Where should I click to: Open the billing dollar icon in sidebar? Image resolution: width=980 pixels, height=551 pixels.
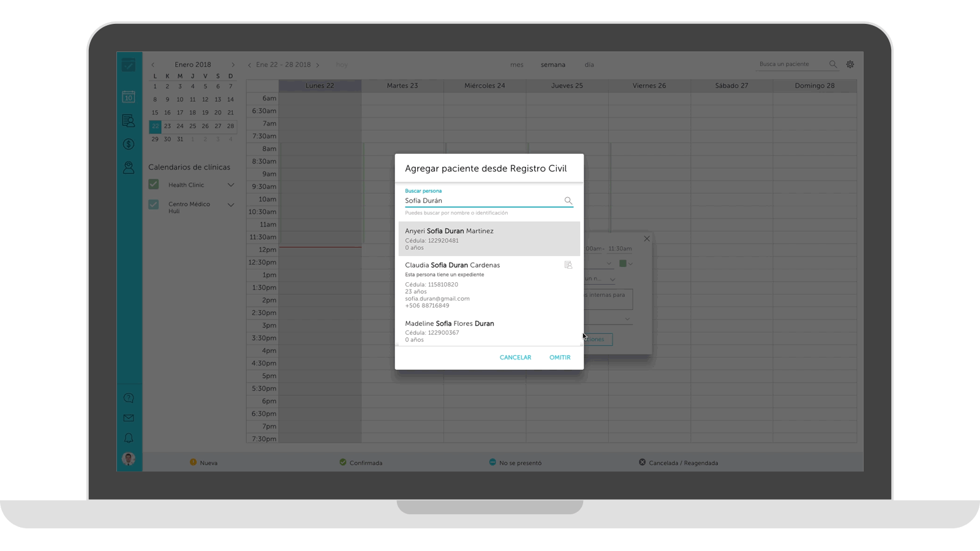(x=129, y=144)
